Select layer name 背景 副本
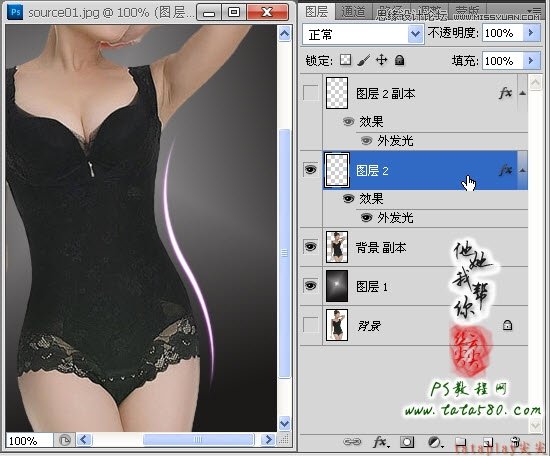The image size is (550, 456). point(381,247)
